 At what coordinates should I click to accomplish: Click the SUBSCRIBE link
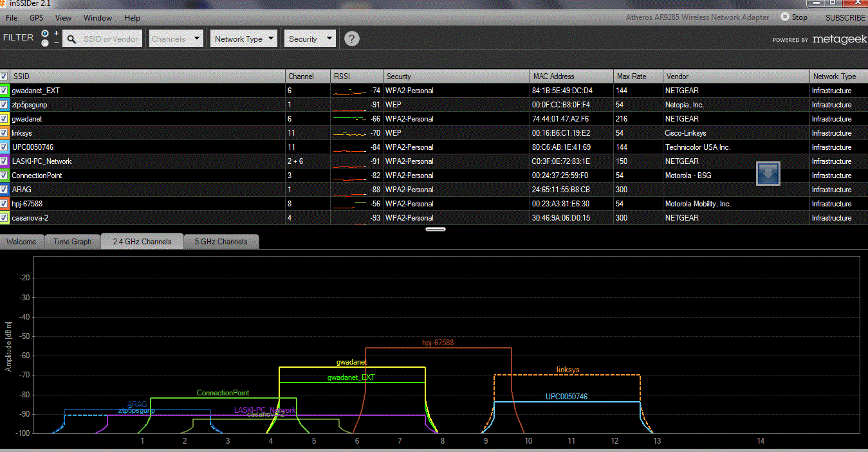(x=845, y=17)
